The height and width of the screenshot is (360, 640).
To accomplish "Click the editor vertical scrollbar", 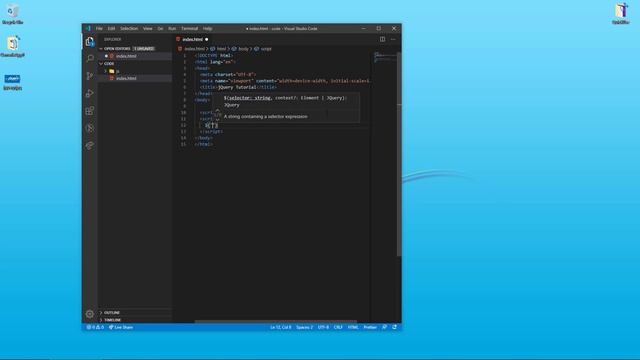I will click(x=399, y=154).
